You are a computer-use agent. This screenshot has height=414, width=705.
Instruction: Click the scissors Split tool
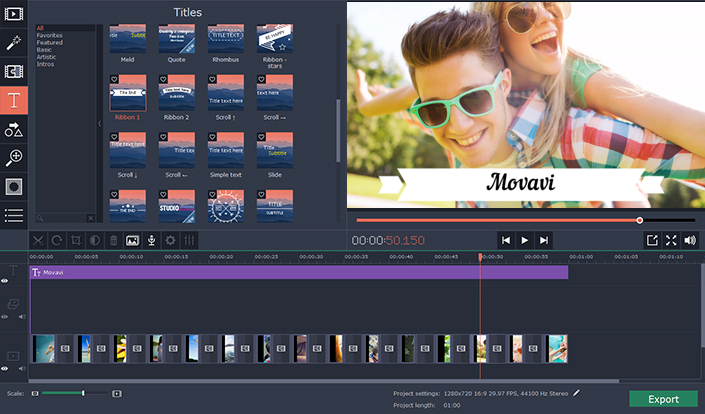point(38,240)
